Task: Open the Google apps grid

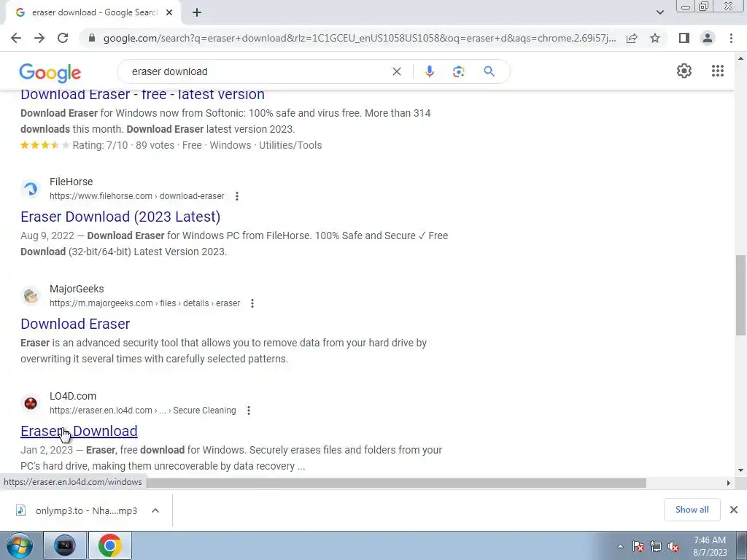Action: tap(718, 71)
